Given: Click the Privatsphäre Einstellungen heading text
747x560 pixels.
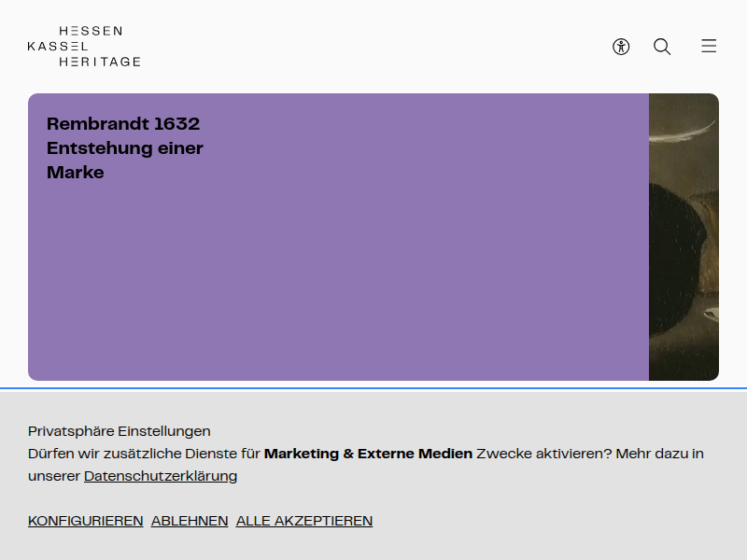Looking at the screenshot, I should click(120, 431).
